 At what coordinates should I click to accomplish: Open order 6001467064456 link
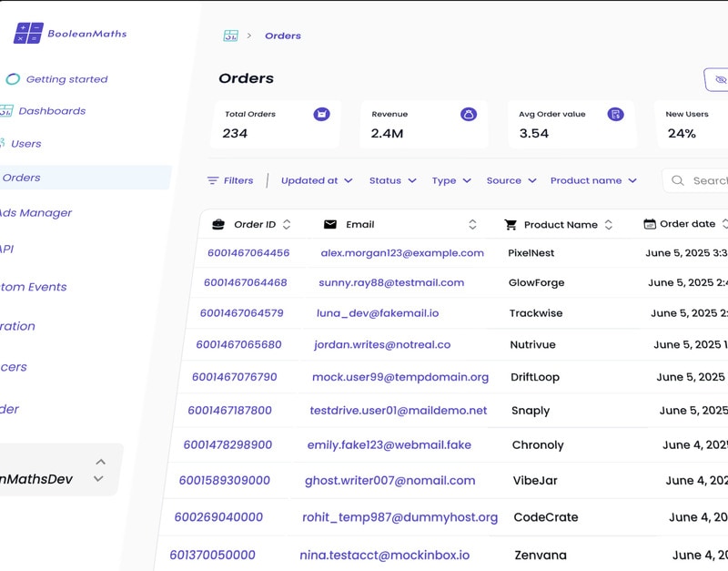coord(248,253)
